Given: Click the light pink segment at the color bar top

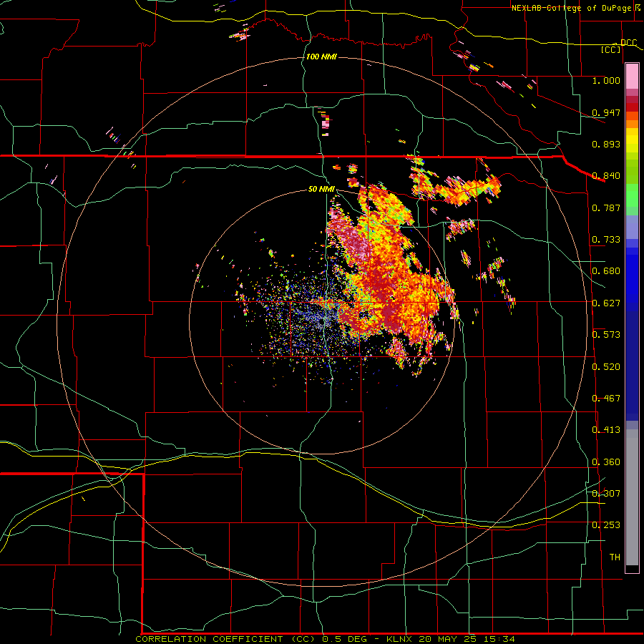Looking at the screenshot, I should (x=632, y=77).
